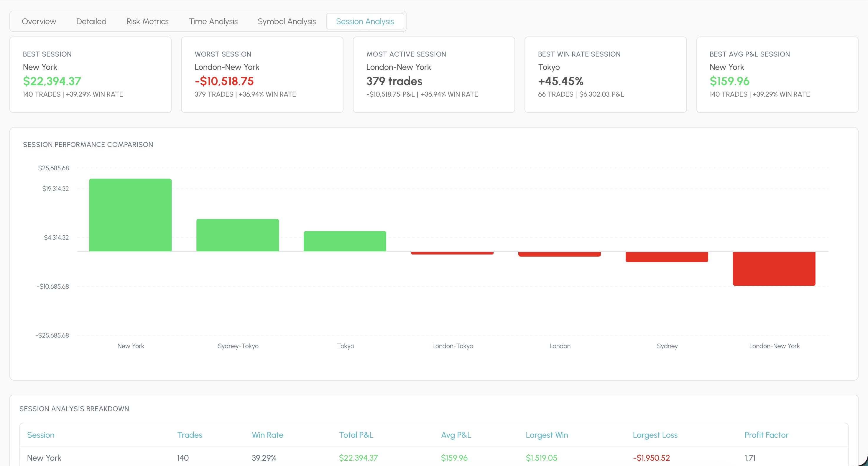
Task: Click the Best Avg P&L value $159.96
Action: click(729, 81)
